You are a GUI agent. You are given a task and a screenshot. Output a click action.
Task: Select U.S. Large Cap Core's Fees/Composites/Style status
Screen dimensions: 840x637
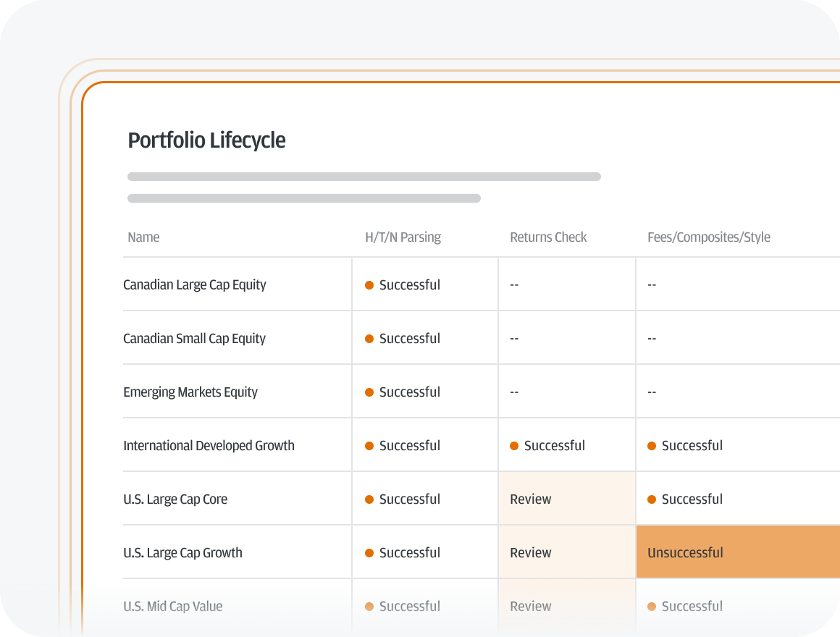click(x=684, y=499)
